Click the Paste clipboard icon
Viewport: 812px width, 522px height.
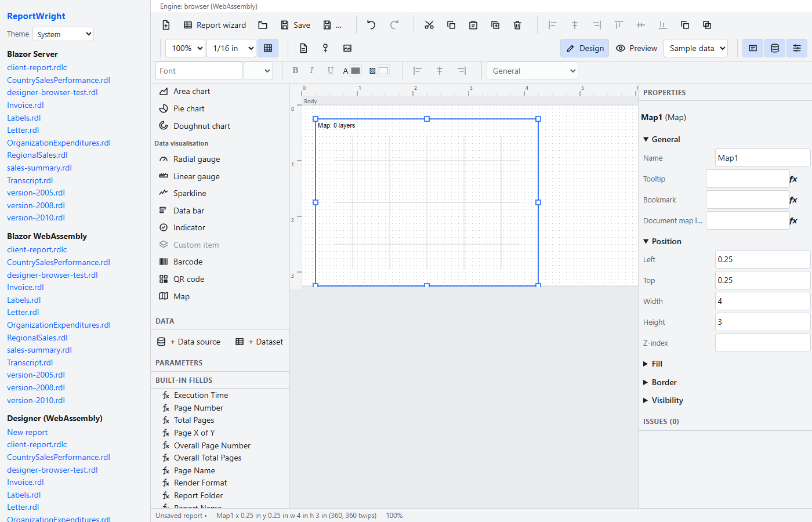coord(473,25)
